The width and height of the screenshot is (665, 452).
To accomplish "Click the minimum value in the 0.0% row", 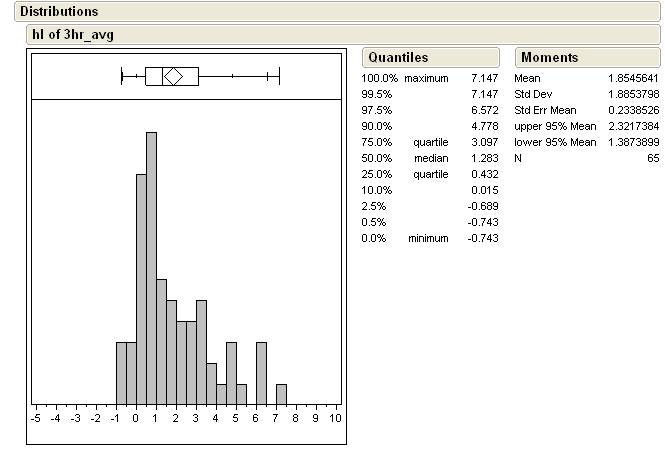I will 482,238.
